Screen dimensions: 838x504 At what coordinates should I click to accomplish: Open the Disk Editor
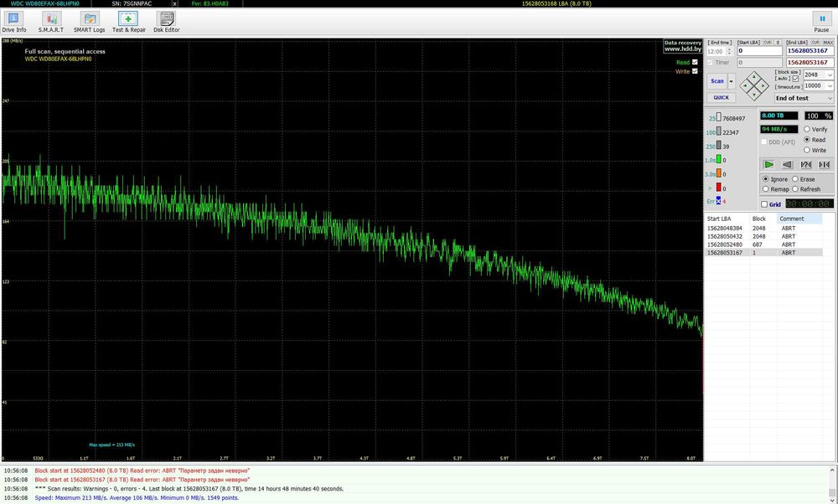pos(166,21)
